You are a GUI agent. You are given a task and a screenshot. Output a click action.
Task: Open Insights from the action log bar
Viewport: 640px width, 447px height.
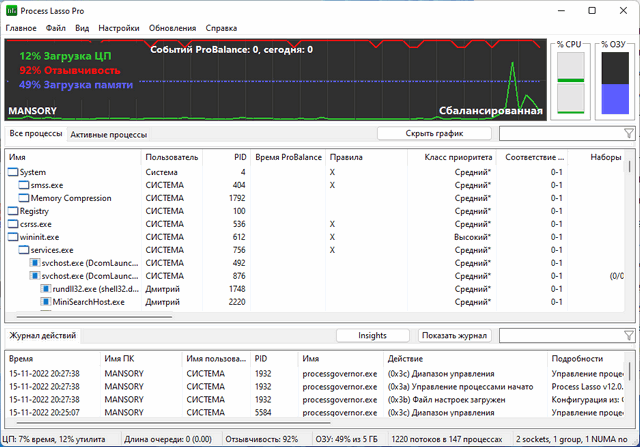coord(371,336)
